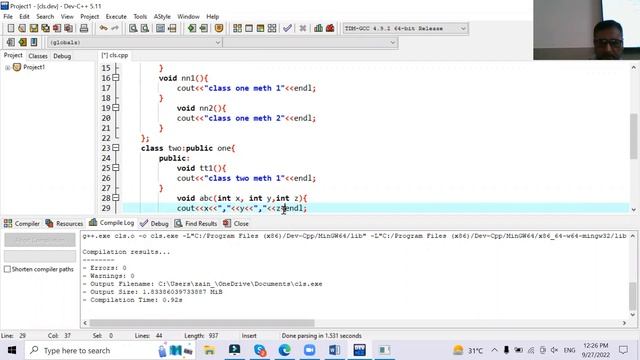Click the Close file toolbar icon

click(x=57, y=28)
